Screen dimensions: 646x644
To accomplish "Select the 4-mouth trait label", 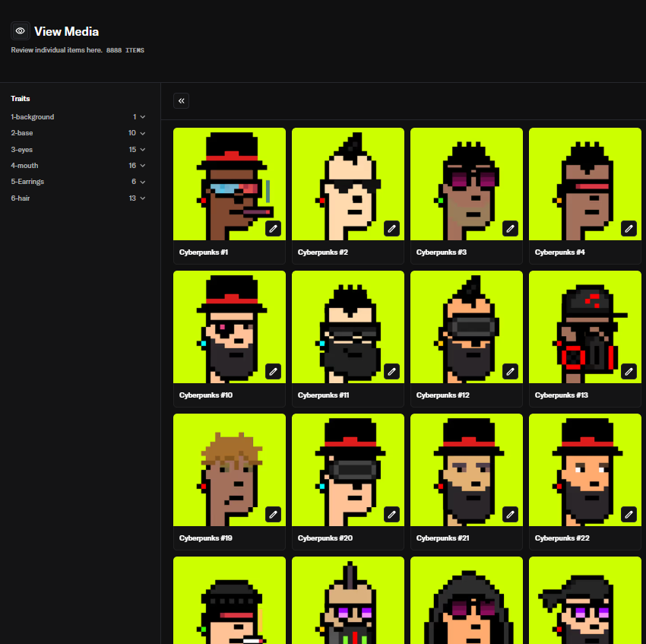I will pos(25,166).
